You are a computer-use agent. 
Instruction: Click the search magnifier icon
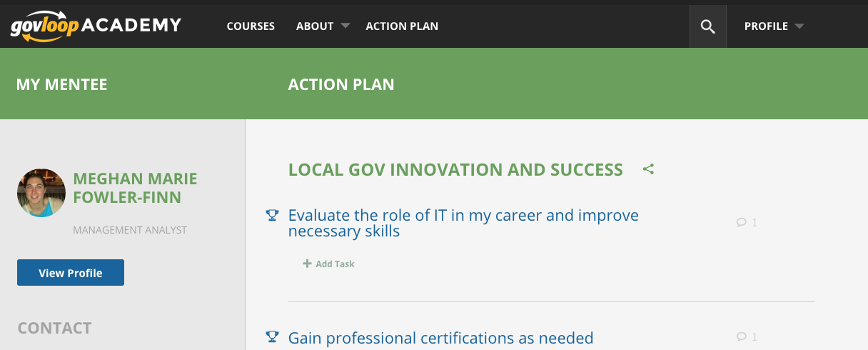pos(707,26)
